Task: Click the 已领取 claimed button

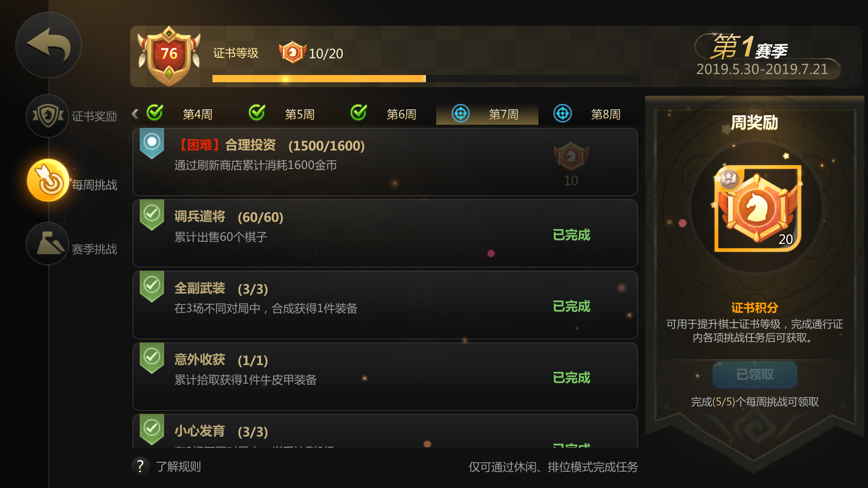Action: click(x=755, y=374)
